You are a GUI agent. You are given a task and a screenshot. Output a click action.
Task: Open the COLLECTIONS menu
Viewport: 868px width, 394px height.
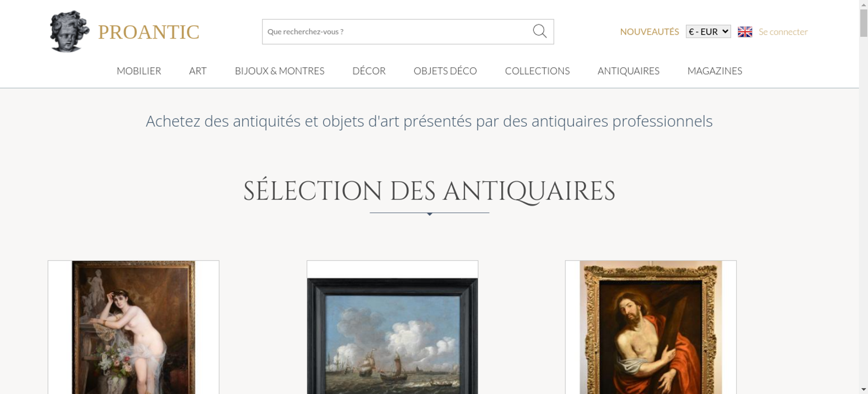[537, 71]
